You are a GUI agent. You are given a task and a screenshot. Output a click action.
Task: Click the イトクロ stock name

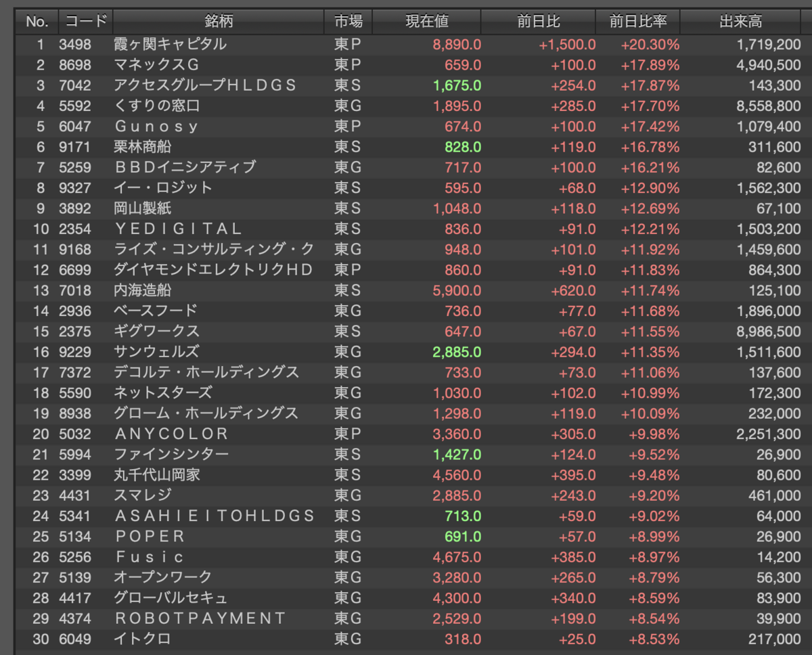point(143,639)
